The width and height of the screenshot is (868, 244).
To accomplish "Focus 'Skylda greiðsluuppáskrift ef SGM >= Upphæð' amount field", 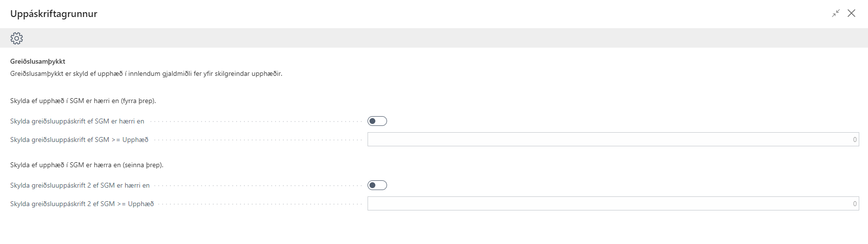I will [612, 139].
